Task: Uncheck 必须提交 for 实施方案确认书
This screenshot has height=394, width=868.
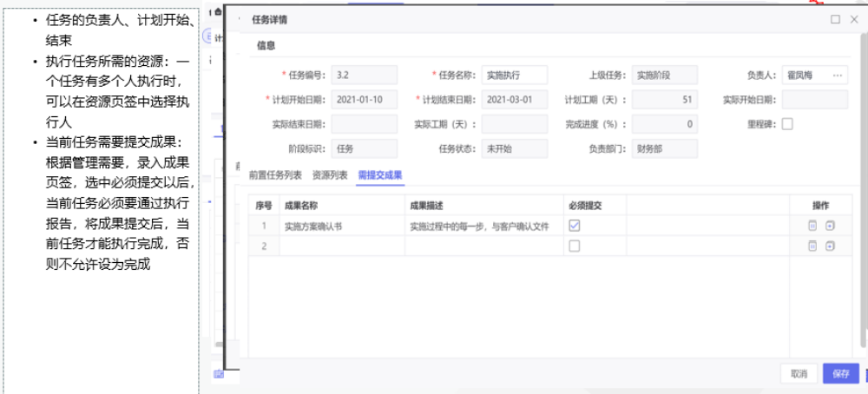Action: click(x=575, y=226)
